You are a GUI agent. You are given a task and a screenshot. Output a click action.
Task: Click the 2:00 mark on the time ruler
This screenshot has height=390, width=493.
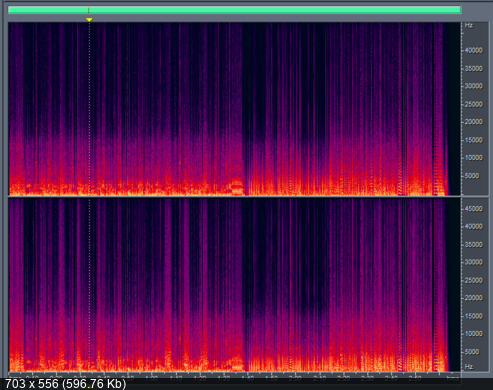click(295, 378)
